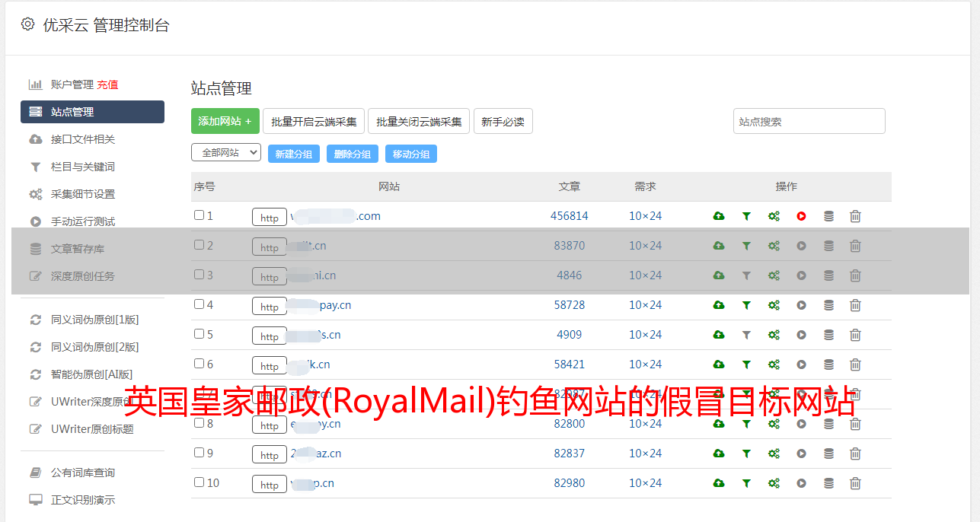
Task: Open UWriter原创标题 sidebar item
Action: pyautogui.click(x=92, y=429)
